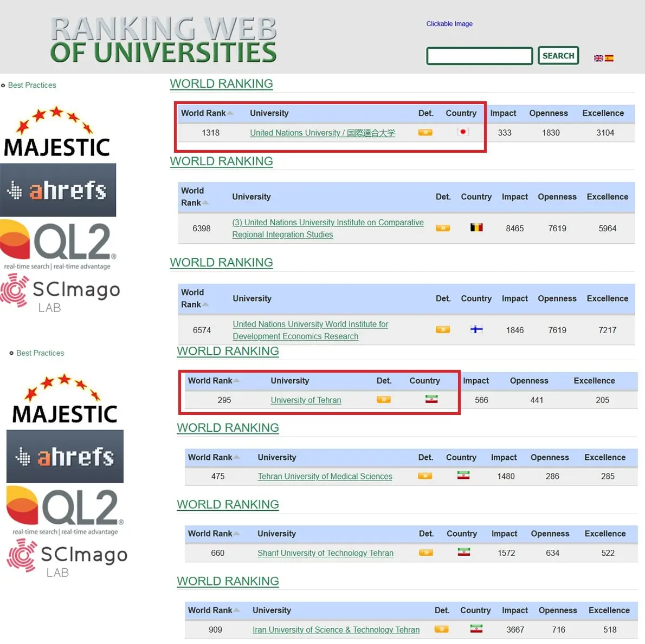Image resolution: width=645 pixels, height=644 pixels.
Task: Switch site language using the Spanish flag
Action: coord(609,58)
